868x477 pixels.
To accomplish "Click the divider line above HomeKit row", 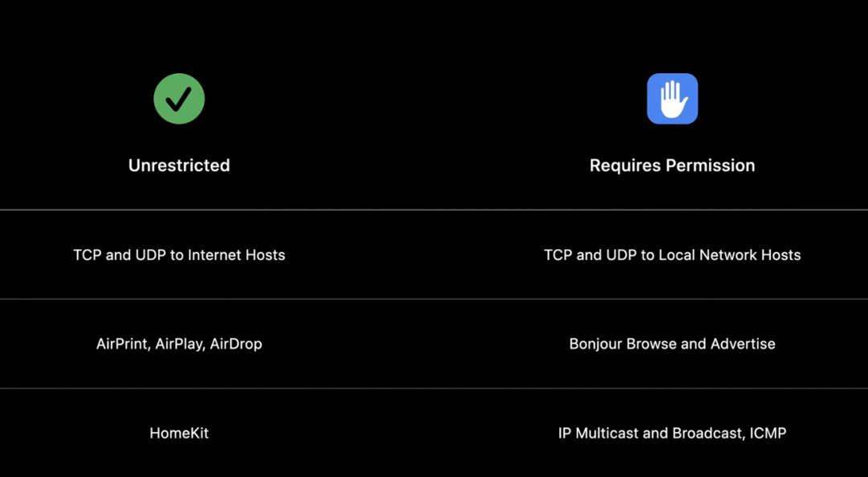I will 434,389.
